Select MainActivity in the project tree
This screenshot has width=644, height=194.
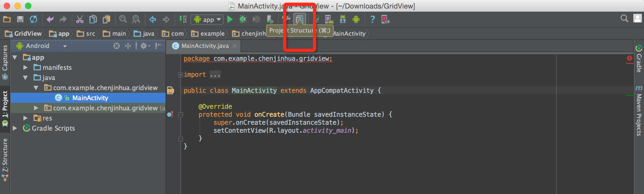point(88,98)
